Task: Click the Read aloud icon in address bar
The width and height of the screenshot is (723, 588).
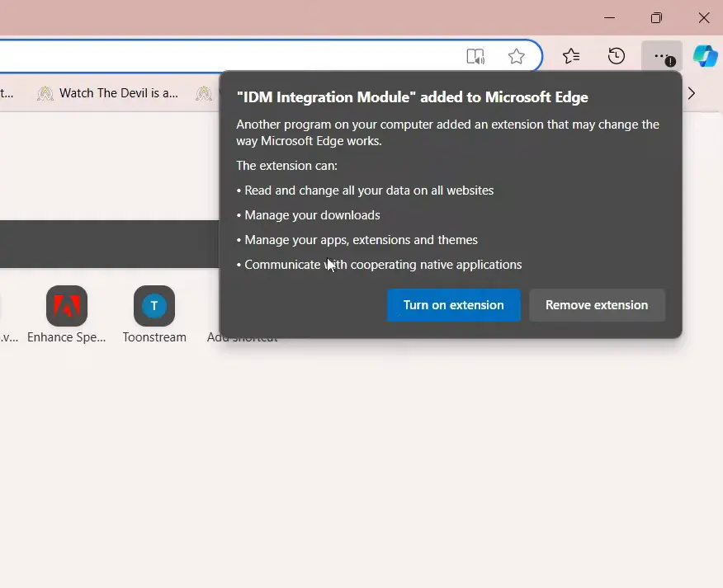Action: 475,57
